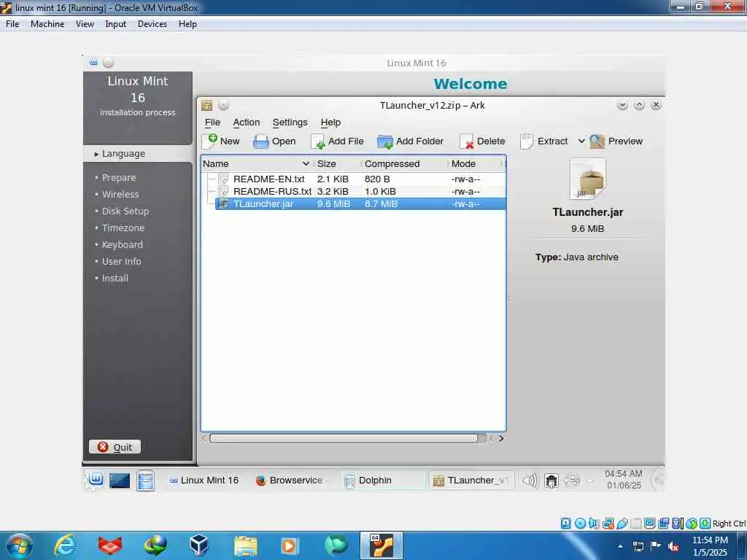Open the Action menu in Ark
The width and height of the screenshot is (747, 560).
point(247,122)
